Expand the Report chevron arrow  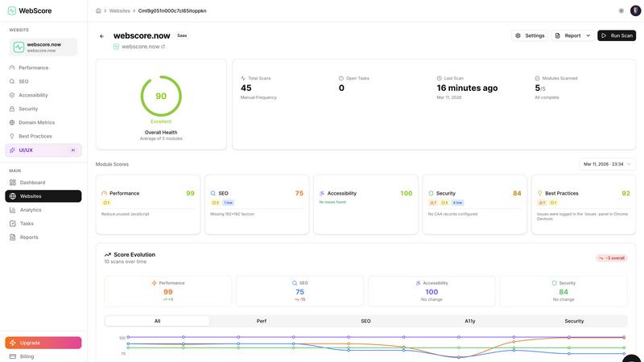click(x=588, y=35)
